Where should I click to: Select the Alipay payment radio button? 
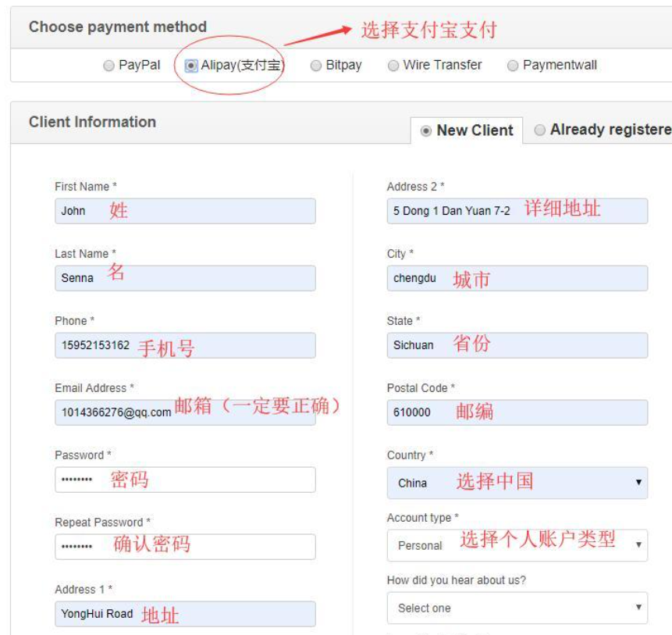pyautogui.click(x=191, y=66)
